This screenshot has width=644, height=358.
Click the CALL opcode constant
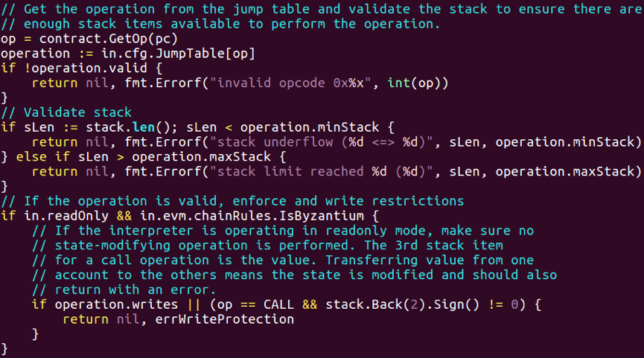point(279,304)
